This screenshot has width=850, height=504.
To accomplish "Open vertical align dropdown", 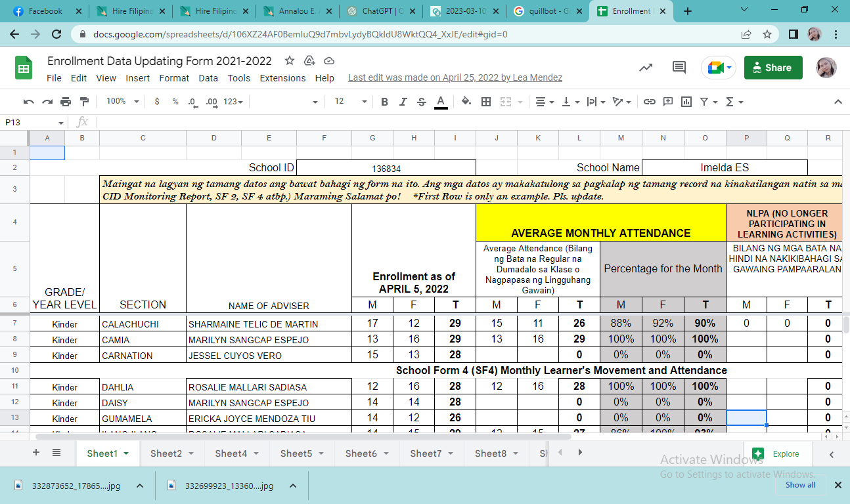I will [x=571, y=102].
